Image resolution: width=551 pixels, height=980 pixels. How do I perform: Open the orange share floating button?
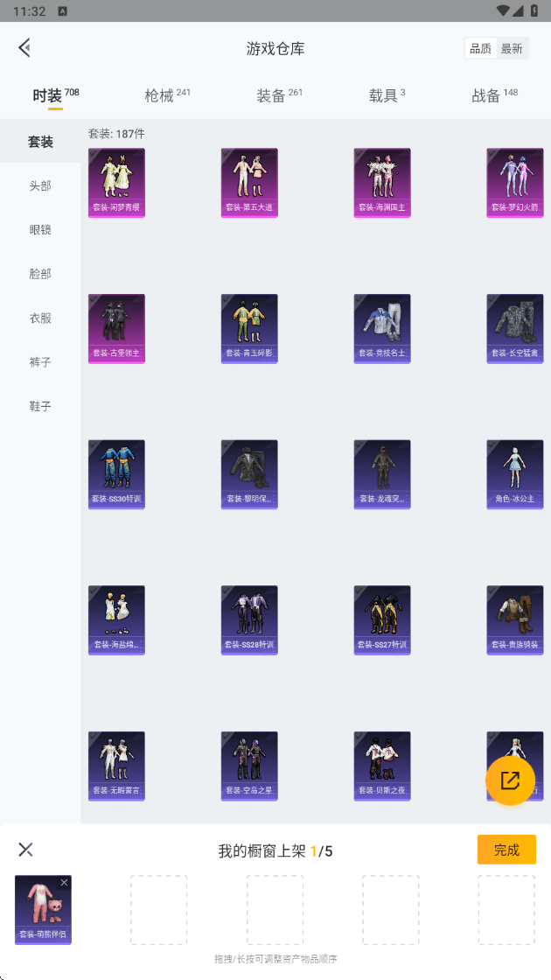click(510, 780)
